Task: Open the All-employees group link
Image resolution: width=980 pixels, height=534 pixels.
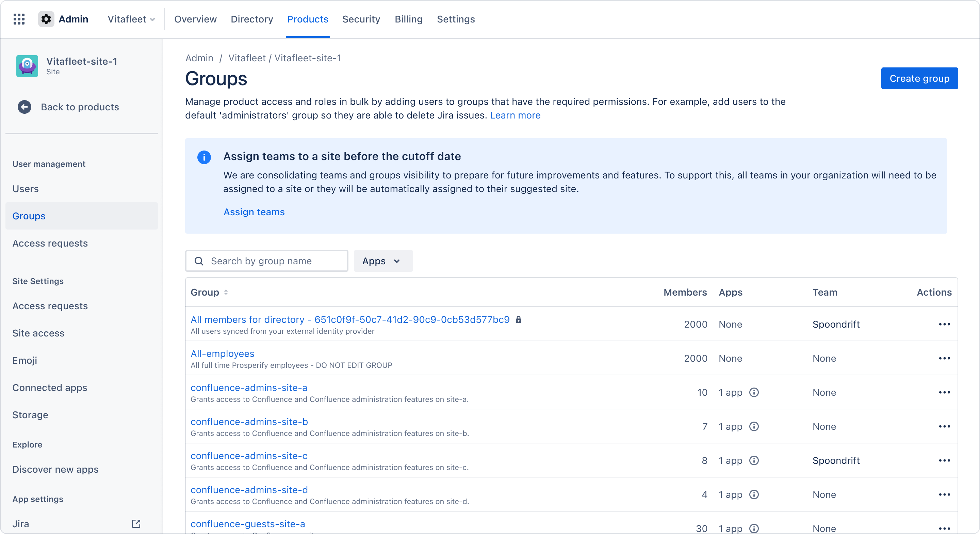Action: coord(222,354)
